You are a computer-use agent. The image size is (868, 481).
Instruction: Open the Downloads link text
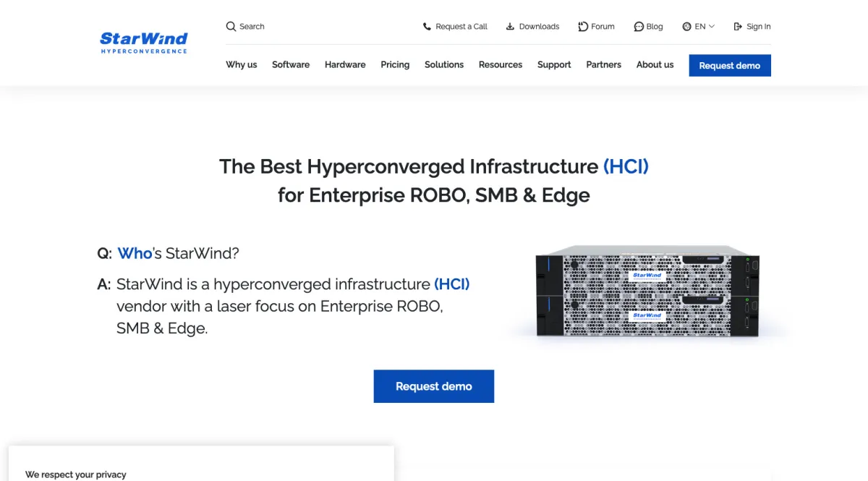(539, 27)
